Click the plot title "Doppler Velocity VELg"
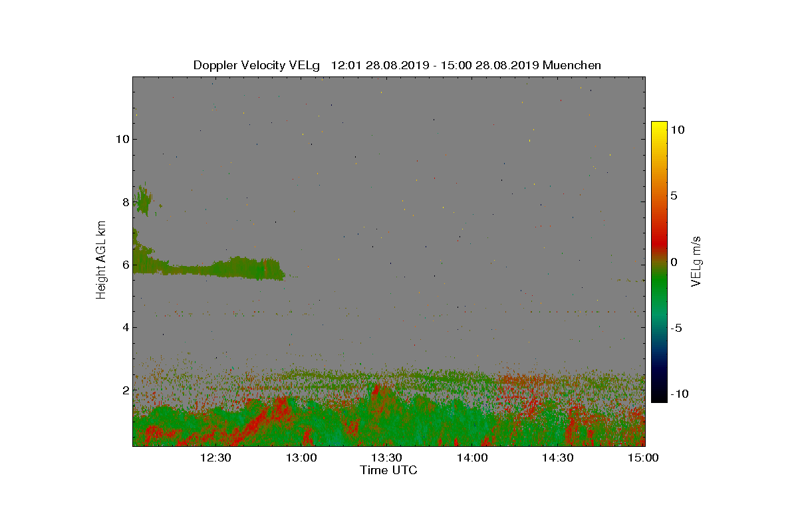798x532 pixels. pos(257,65)
